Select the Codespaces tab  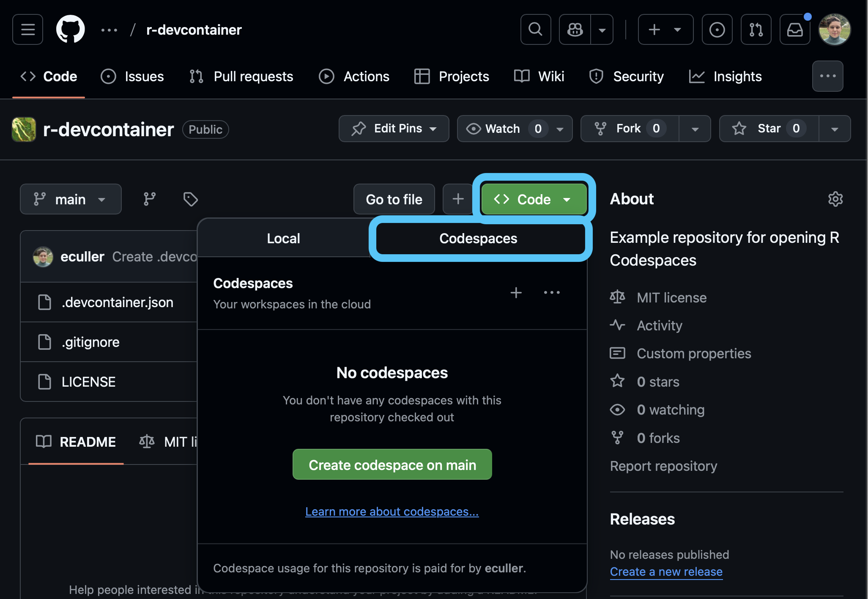tap(478, 238)
